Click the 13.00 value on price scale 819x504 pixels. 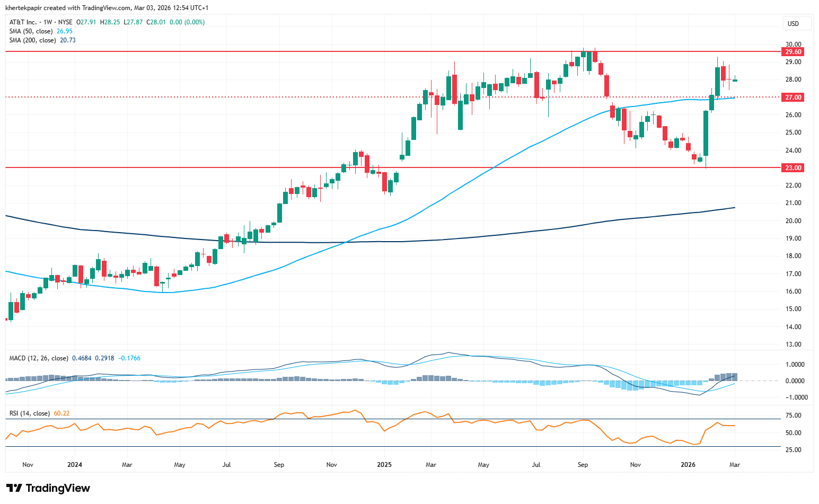pyautogui.click(x=793, y=344)
